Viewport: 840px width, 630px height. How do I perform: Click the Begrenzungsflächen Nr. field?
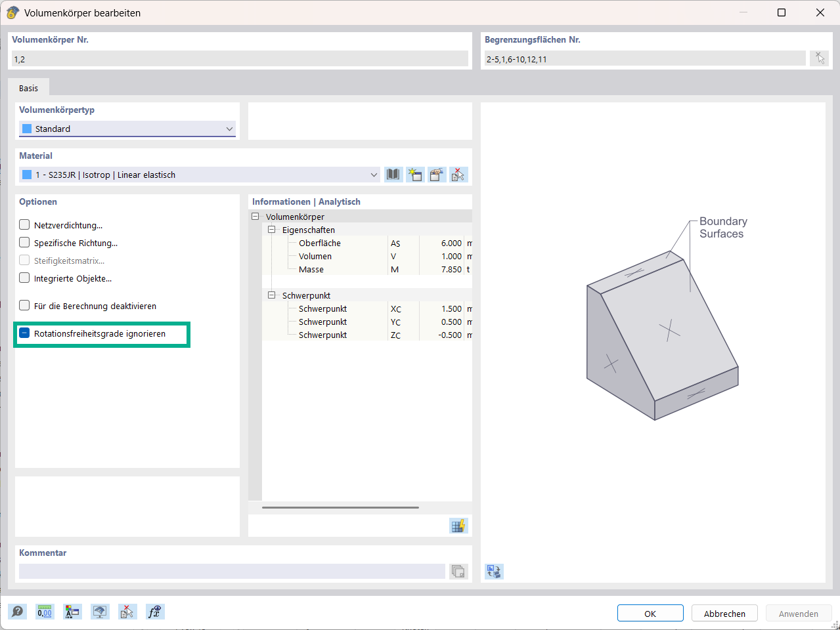644,59
